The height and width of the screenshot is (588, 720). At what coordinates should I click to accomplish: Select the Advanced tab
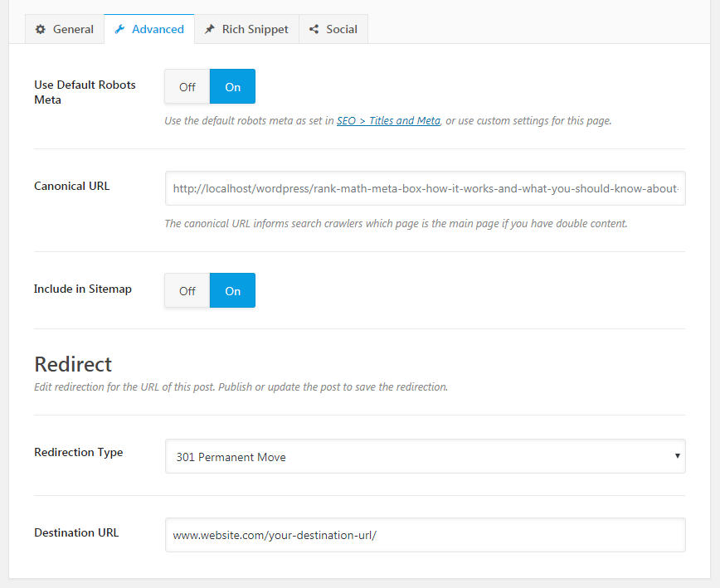(149, 29)
